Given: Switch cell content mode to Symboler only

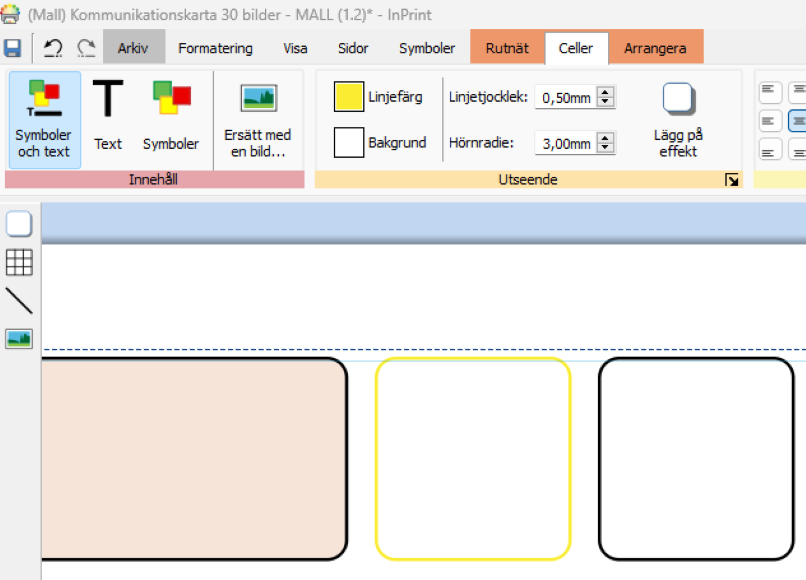Looking at the screenshot, I should (171, 117).
